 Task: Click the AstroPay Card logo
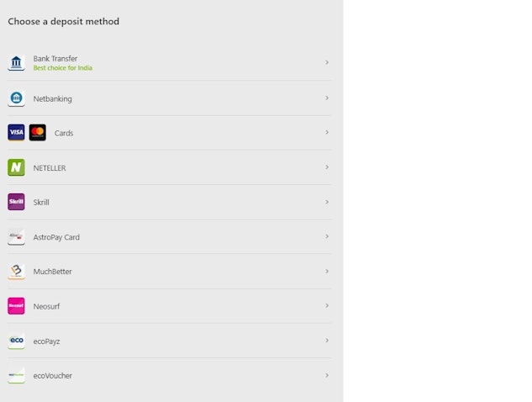pos(16,237)
